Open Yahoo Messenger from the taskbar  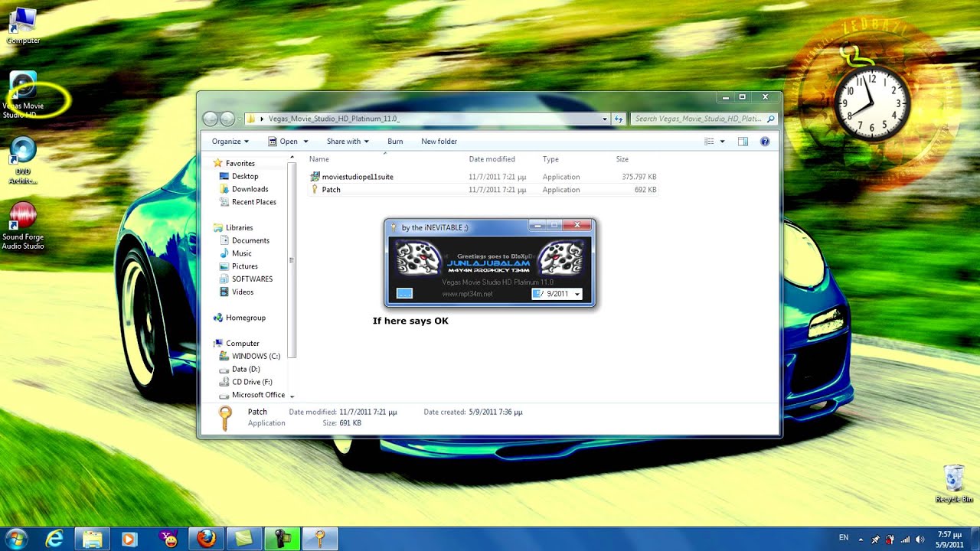click(168, 539)
